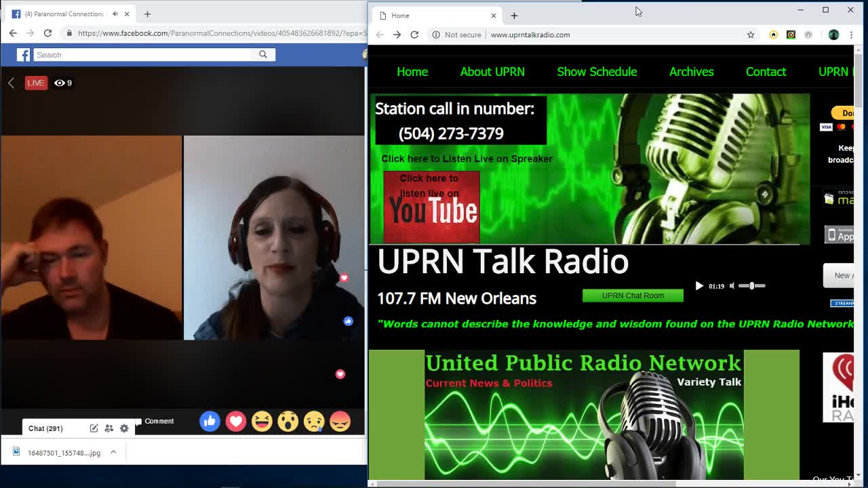Reload the UPRN Talk Radio page
This screenshot has height=488, width=868.
click(x=414, y=35)
